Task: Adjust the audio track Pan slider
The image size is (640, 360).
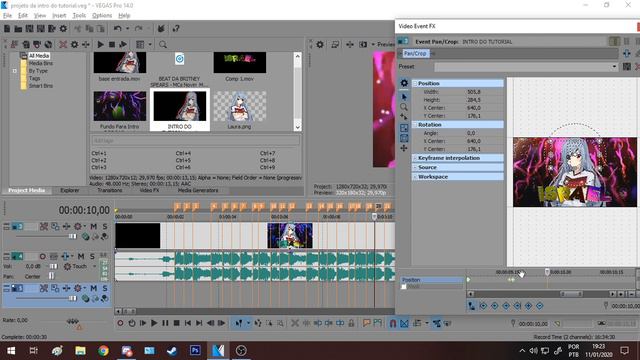Action: tap(51, 276)
